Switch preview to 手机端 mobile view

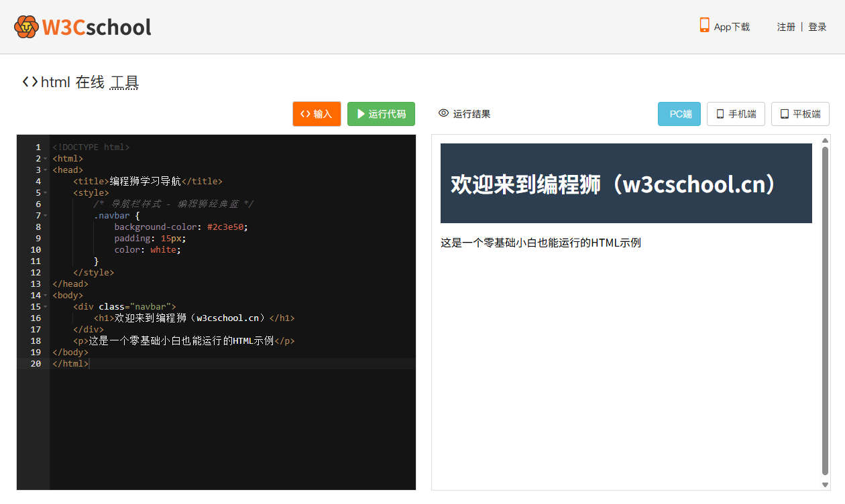(x=736, y=114)
